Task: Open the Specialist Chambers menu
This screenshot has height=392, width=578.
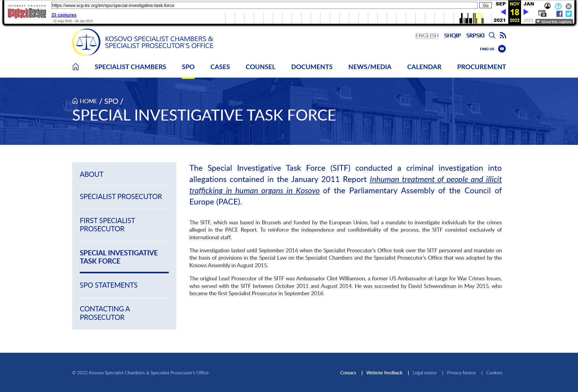Action: coord(130,67)
